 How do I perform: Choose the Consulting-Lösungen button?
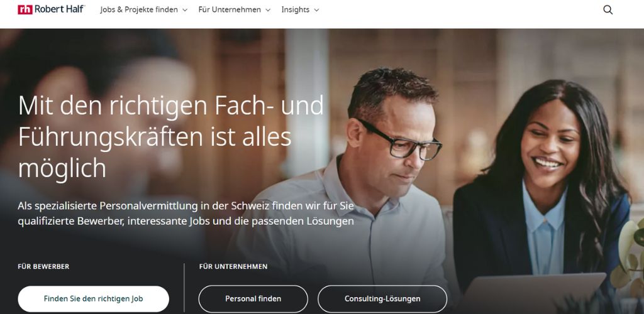pos(382,299)
